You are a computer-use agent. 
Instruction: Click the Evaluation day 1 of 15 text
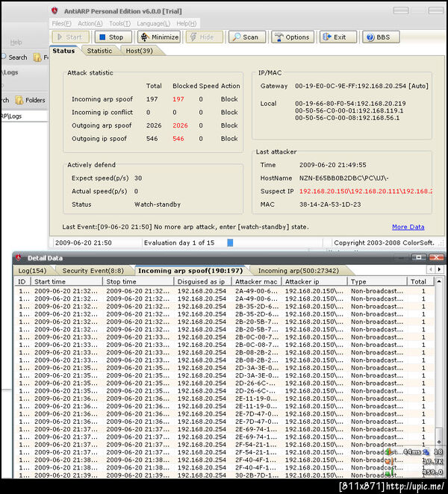(179, 243)
